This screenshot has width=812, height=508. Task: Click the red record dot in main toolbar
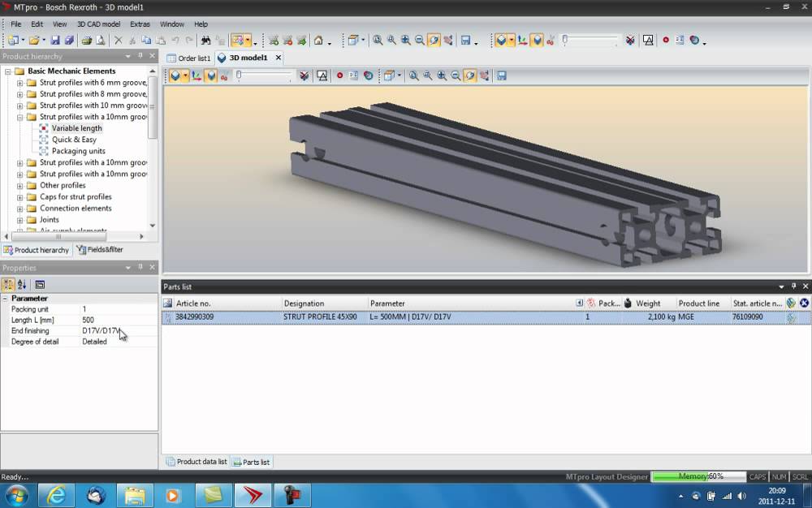[x=666, y=40]
